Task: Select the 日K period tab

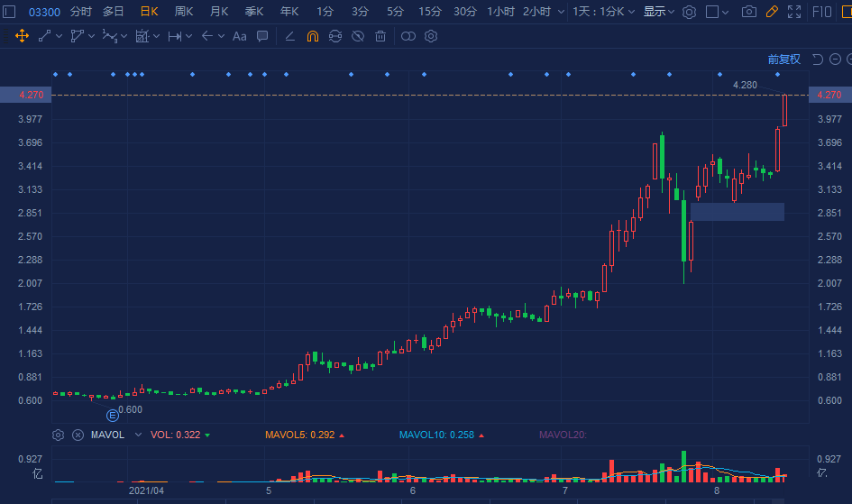Action: tap(149, 12)
